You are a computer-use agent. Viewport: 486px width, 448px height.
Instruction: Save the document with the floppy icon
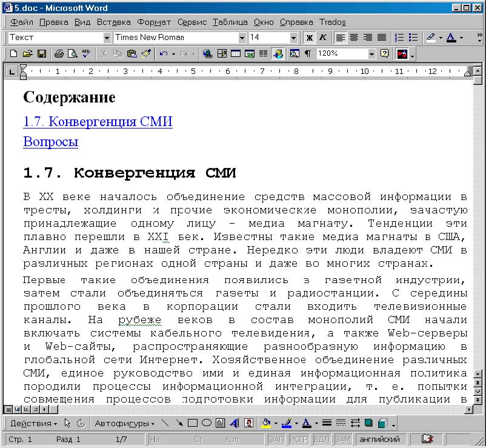coord(42,53)
